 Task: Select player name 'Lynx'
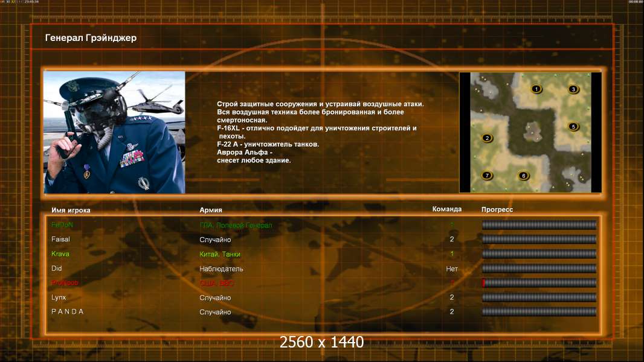pyautogui.click(x=59, y=297)
